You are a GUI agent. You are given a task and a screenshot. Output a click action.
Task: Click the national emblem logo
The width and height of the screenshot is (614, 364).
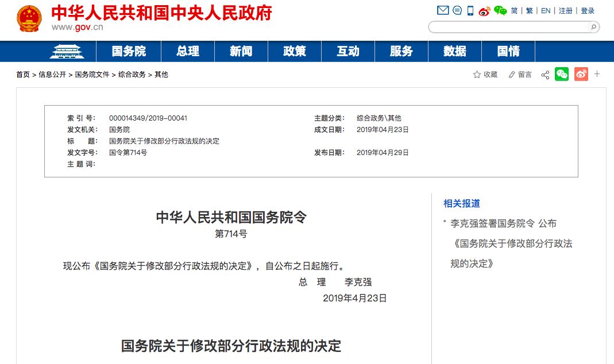pyautogui.click(x=29, y=19)
